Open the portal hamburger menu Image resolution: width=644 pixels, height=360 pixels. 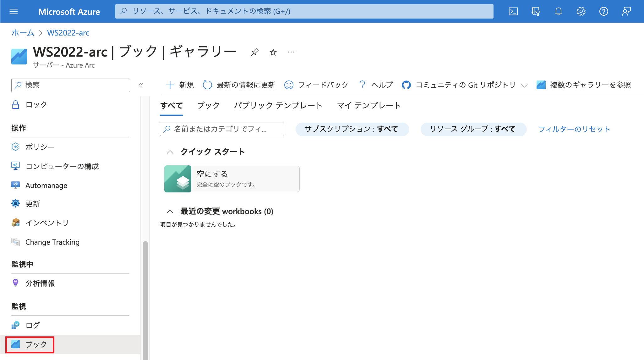tap(14, 12)
